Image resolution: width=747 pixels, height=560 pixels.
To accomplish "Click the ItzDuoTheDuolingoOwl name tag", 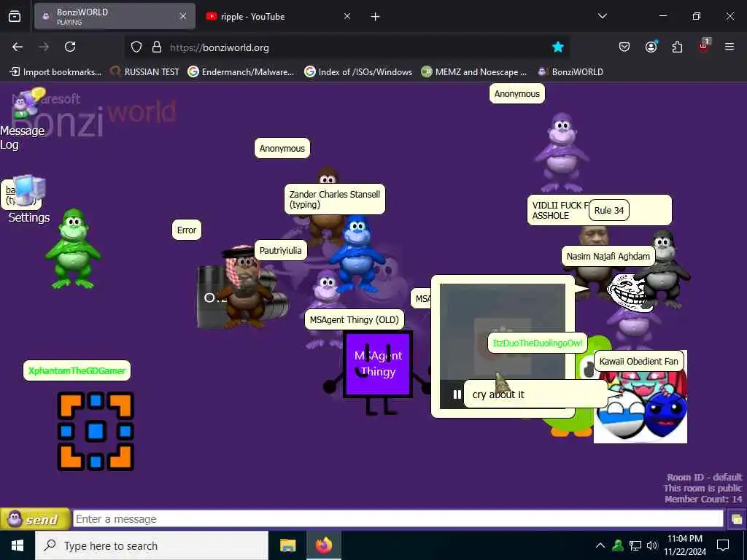I will pyautogui.click(x=538, y=343).
